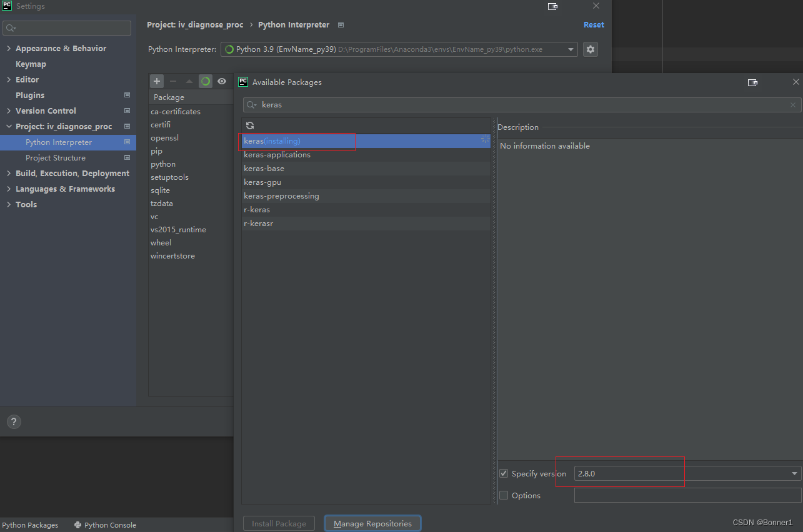Clear the keras search field with X
The image size is (803, 532).
click(794, 105)
